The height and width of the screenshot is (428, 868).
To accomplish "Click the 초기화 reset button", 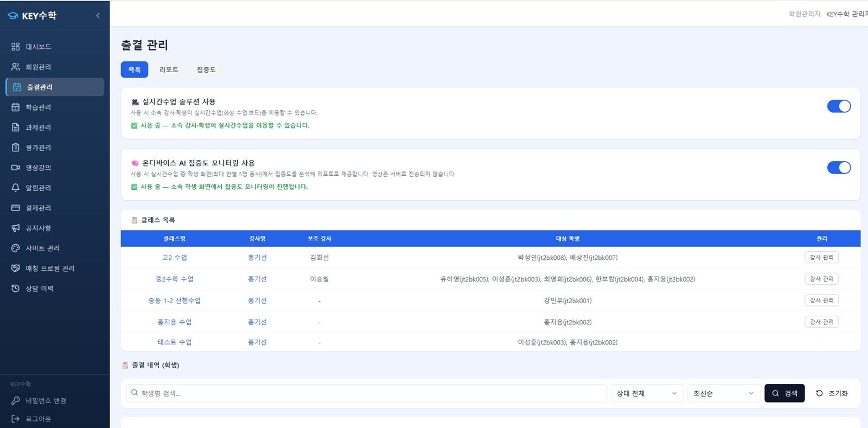I will pyautogui.click(x=832, y=393).
